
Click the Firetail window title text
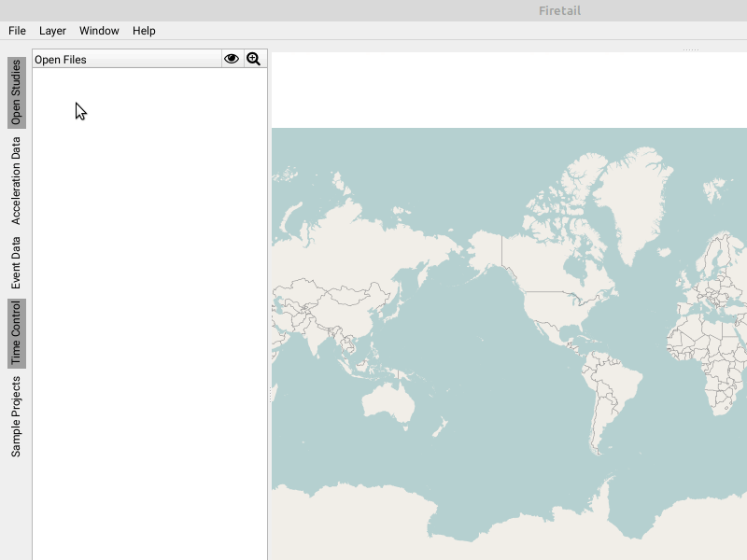561,10
